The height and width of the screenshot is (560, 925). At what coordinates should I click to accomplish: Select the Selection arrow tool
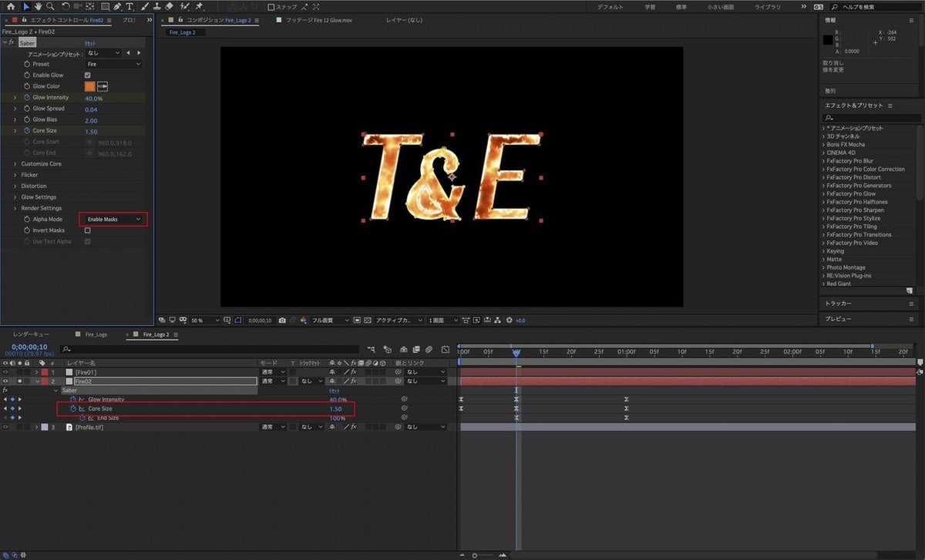coord(26,6)
